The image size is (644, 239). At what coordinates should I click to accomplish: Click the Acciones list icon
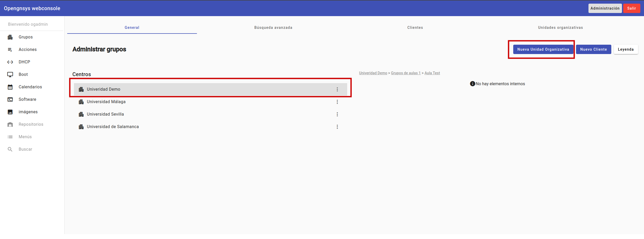click(10, 50)
